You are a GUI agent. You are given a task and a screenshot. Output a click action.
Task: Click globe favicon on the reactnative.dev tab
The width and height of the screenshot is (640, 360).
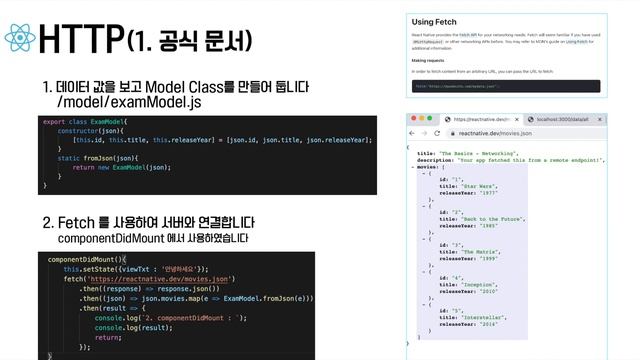[447, 119]
